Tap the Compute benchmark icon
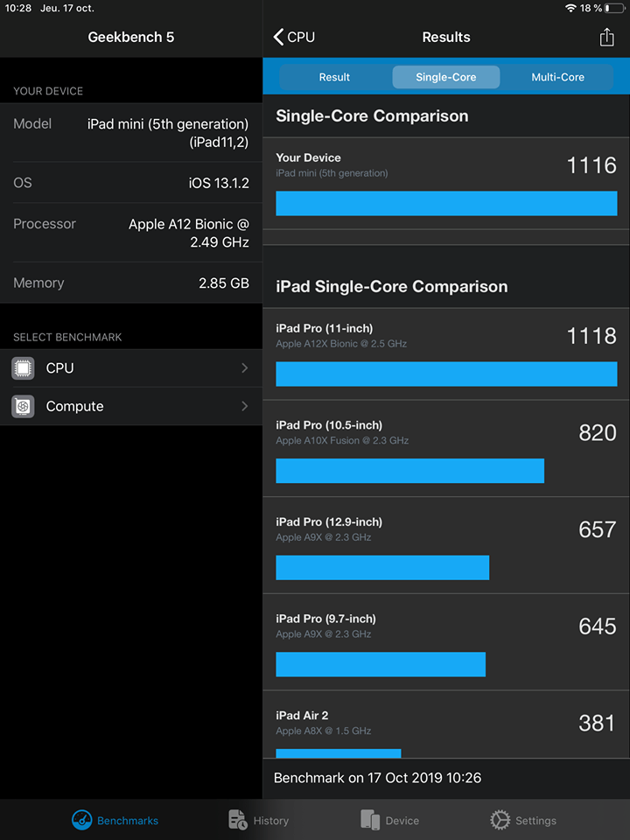630x840 pixels. click(x=24, y=406)
